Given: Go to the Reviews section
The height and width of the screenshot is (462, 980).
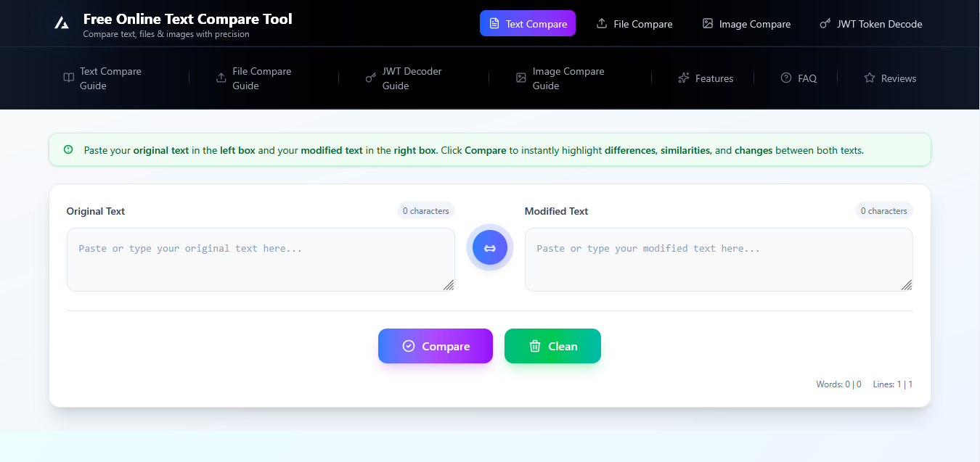Looking at the screenshot, I should click(890, 78).
